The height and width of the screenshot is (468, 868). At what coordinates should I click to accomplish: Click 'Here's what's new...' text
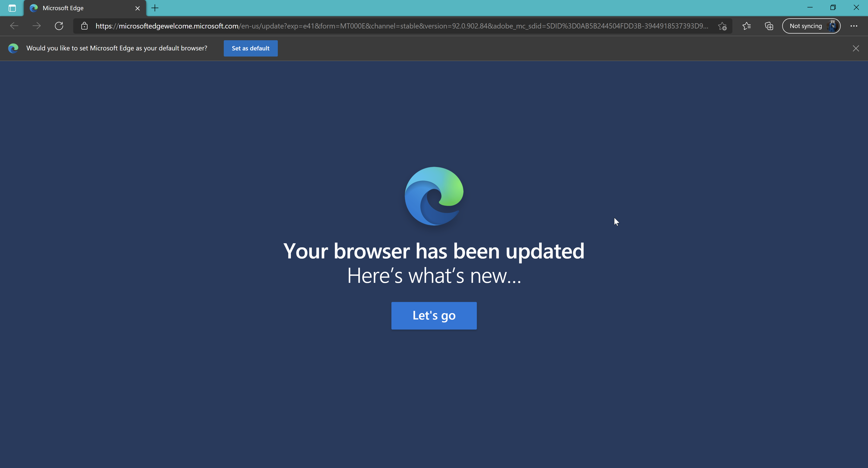click(434, 276)
